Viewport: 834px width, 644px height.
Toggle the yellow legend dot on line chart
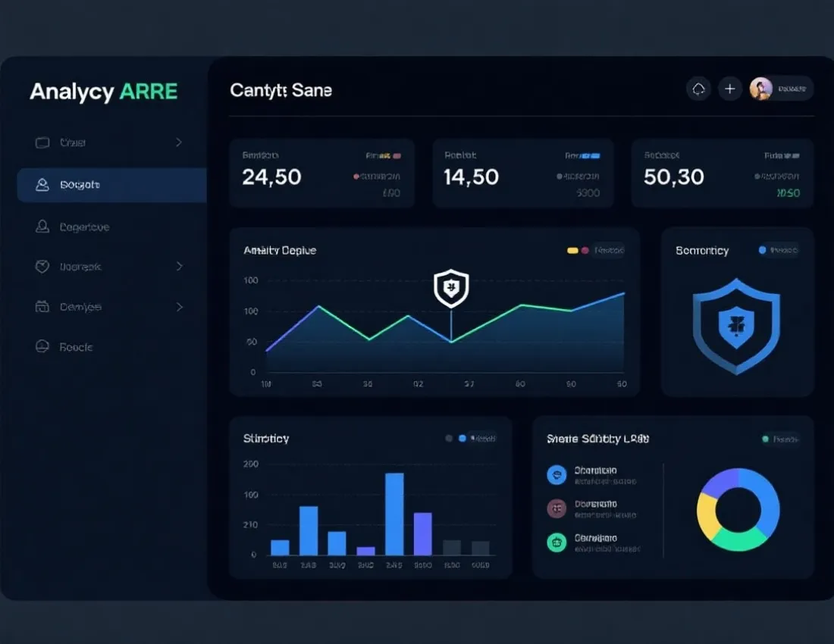point(572,250)
